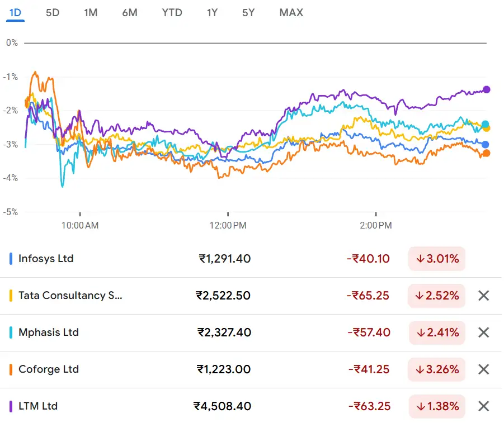Open the LTM Ltd stock link
The height and width of the screenshot is (423, 504).
point(38,406)
